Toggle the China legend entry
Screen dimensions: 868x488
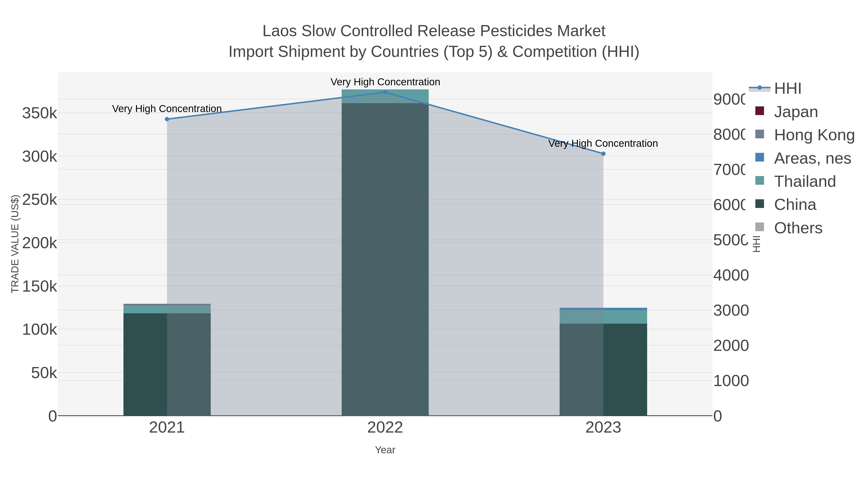tap(786, 204)
